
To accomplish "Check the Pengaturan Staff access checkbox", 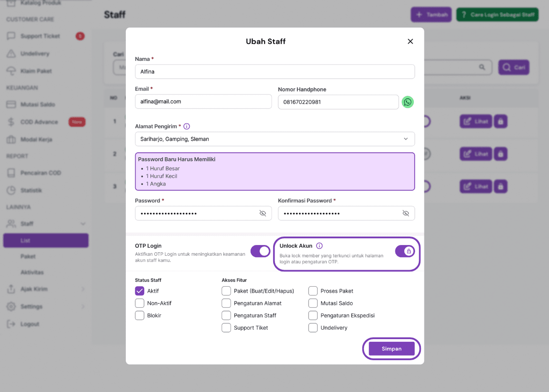I will point(226,315).
